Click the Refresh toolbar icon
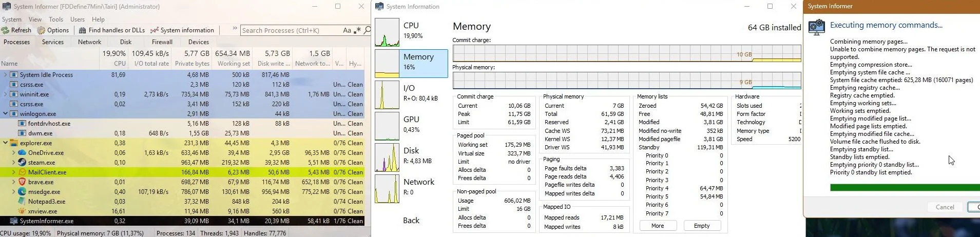This screenshot has height=237, width=980. 6,30
